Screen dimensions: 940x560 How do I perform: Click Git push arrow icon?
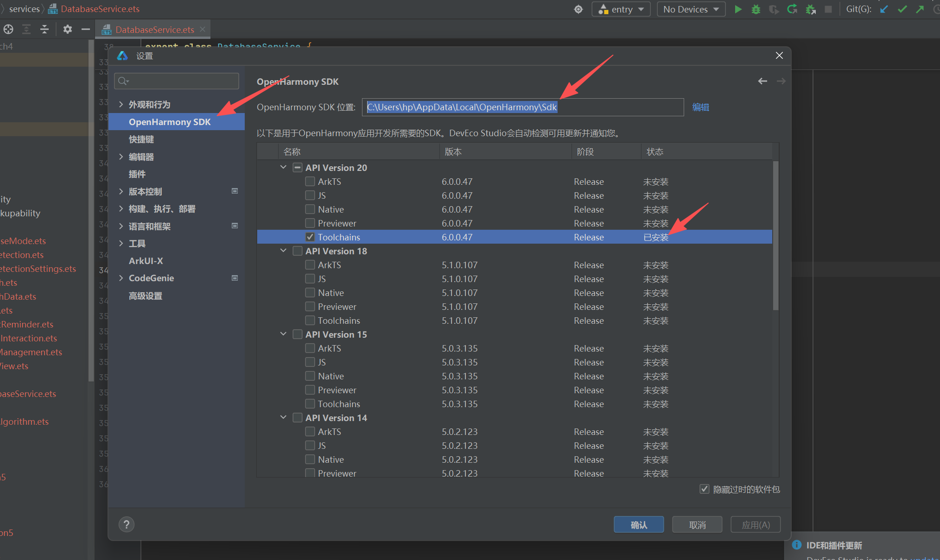coord(920,9)
